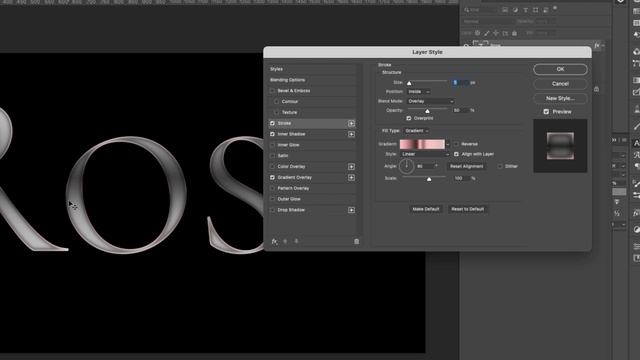Click the style preview thumbnail
The width and height of the screenshot is (640, 360).
coord(560,146)
